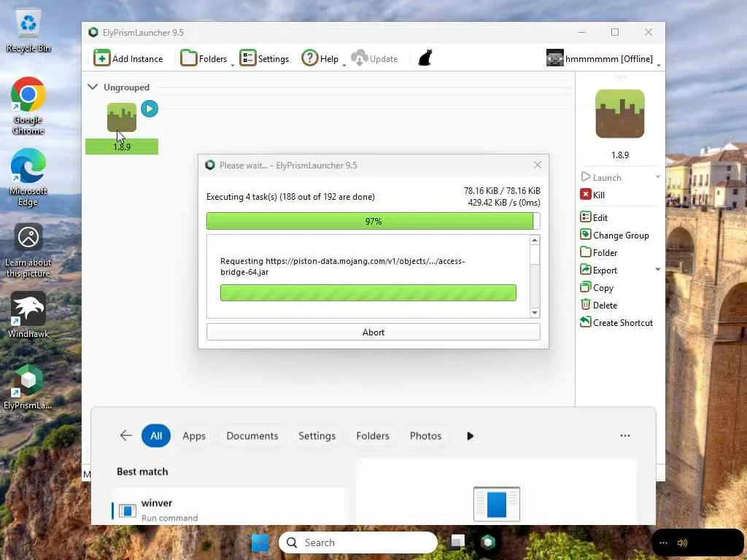Image resolution: width=747 pixels, height=560 pixels.
Task: Open the Task View taskbar icon
Action: [457, 542]
